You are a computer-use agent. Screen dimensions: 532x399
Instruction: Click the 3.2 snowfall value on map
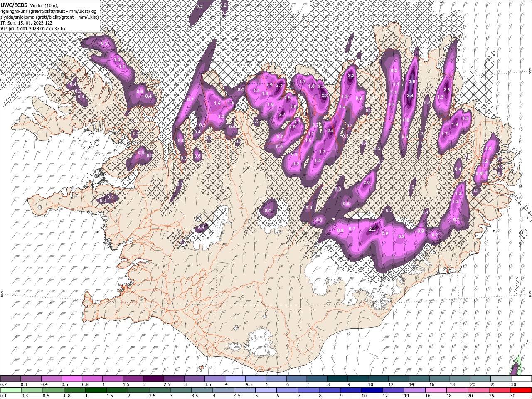click(351, 76)
